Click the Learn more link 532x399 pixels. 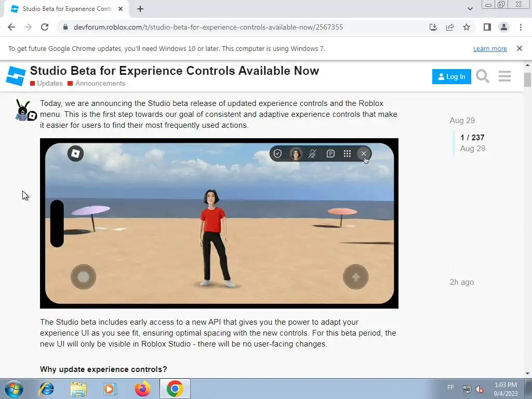[x=490, y=48]
